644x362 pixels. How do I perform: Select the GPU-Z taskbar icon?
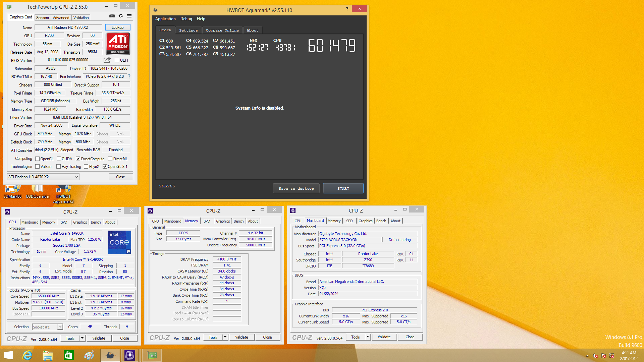pos(152,355)
